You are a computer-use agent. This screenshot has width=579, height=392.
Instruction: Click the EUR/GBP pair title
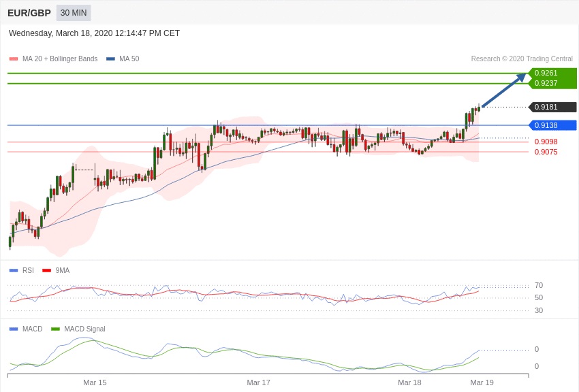(x=29, y=14)
